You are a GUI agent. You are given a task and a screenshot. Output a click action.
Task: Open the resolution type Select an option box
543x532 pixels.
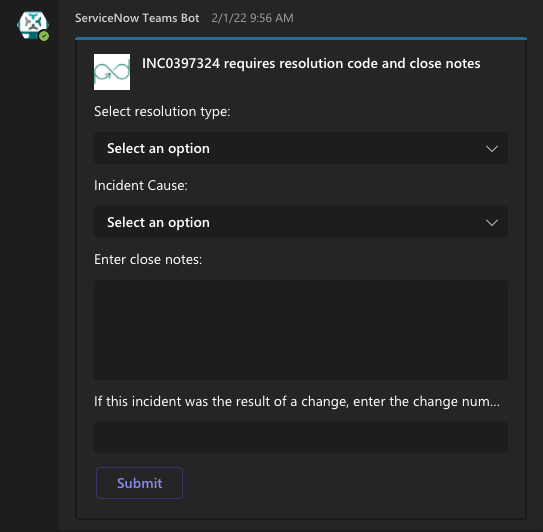301,148
